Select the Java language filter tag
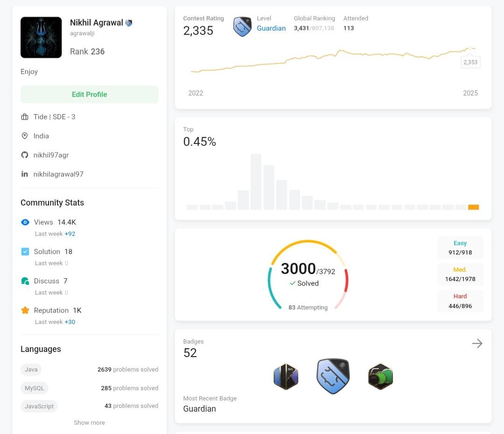Viewport: 504px width, 434px height. pyautogui.click(x=31, y=369)
